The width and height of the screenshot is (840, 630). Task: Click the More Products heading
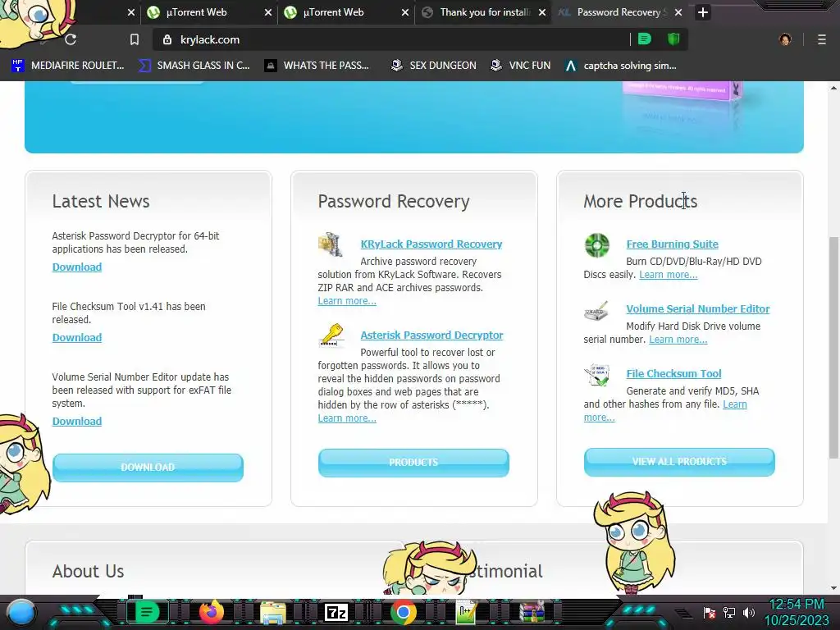point(640,202)
